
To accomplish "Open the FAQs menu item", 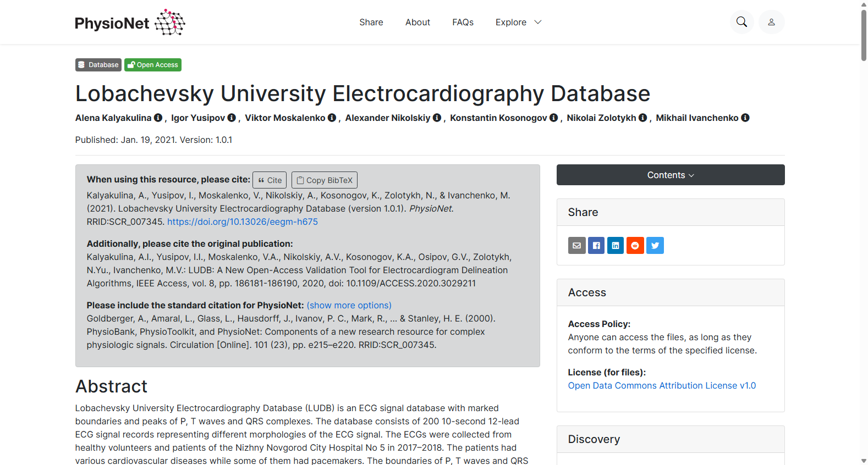I will point(463,22).
